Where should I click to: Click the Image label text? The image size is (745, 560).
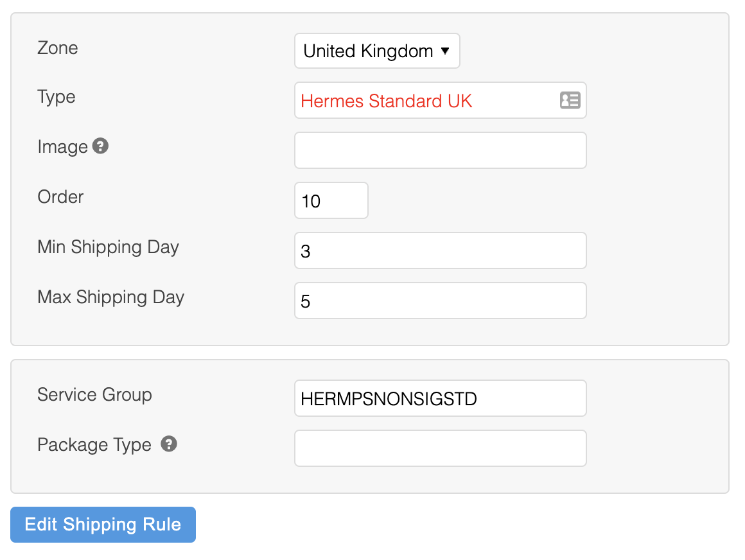[x=62, y=147]
